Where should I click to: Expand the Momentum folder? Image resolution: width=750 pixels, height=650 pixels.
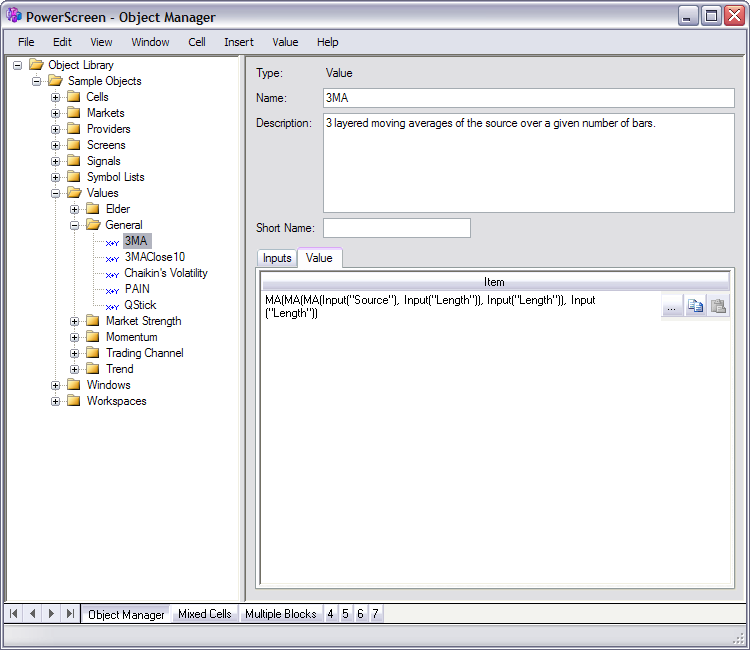(x=75, y=337)
